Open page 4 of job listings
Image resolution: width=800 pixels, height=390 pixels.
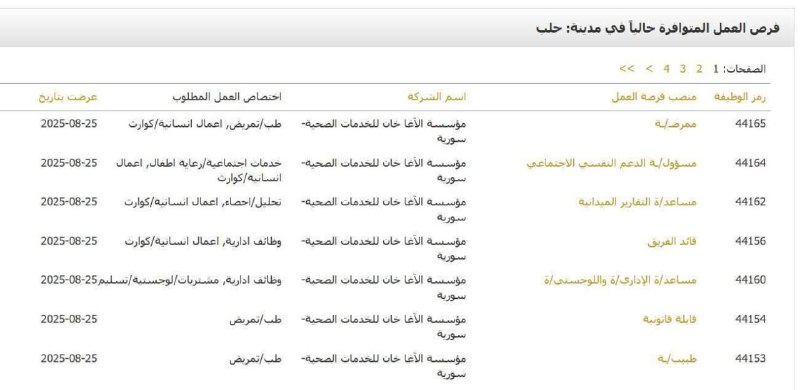click(666, 68)
